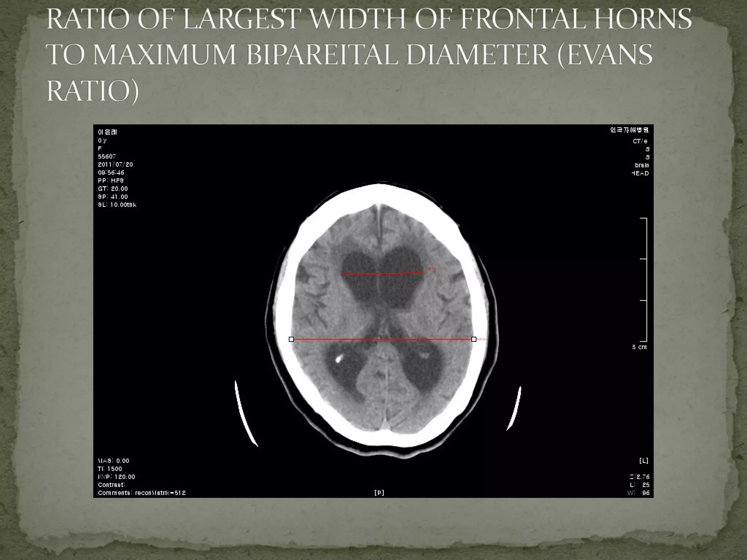Screen dimensions: 747x560
Task: Click the [P] orientation marker
Action: click(x=379, y=493)
